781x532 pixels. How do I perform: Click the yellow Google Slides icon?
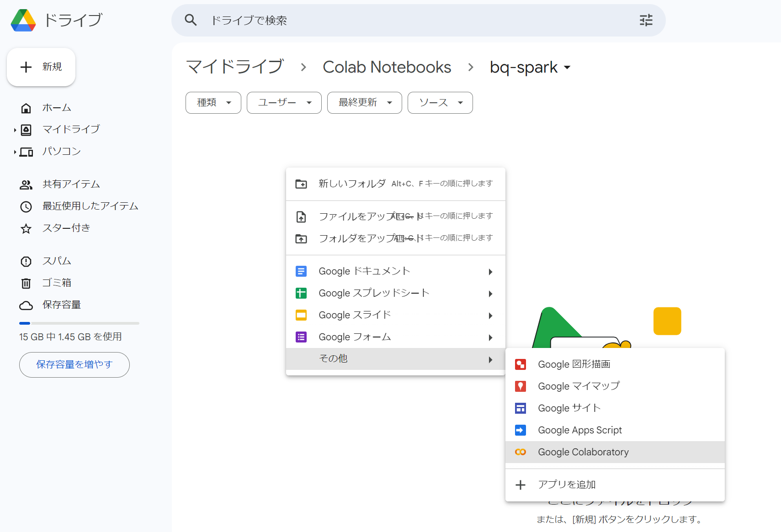coord(301,316)
